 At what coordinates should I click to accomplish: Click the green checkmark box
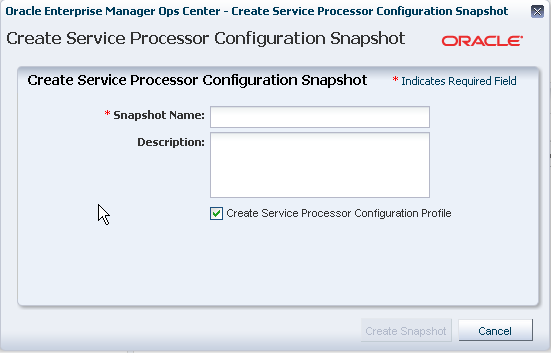coord(216,213)
